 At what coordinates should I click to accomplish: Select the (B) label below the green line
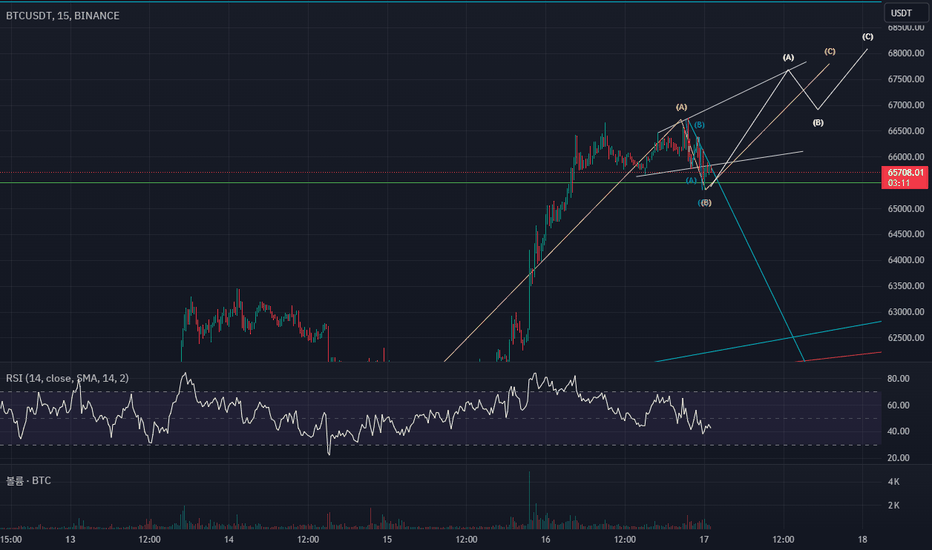pyautogui.click(x=705, y=203)
